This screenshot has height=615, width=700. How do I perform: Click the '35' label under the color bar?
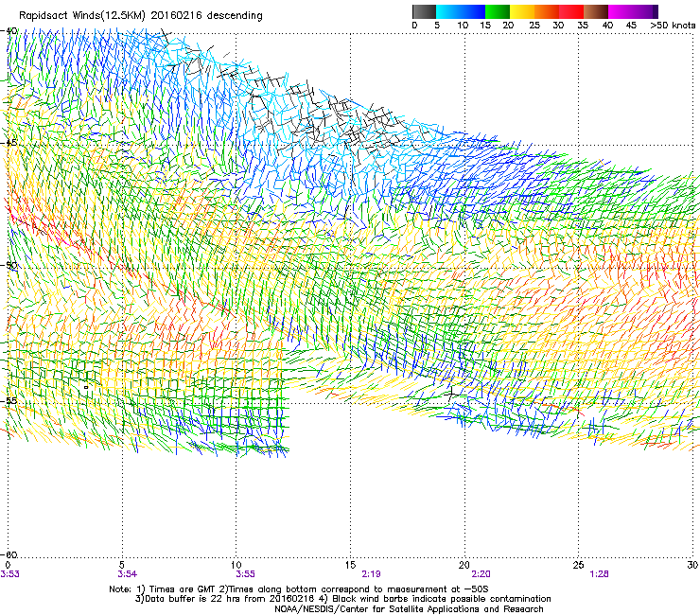[x=582, y=26]
